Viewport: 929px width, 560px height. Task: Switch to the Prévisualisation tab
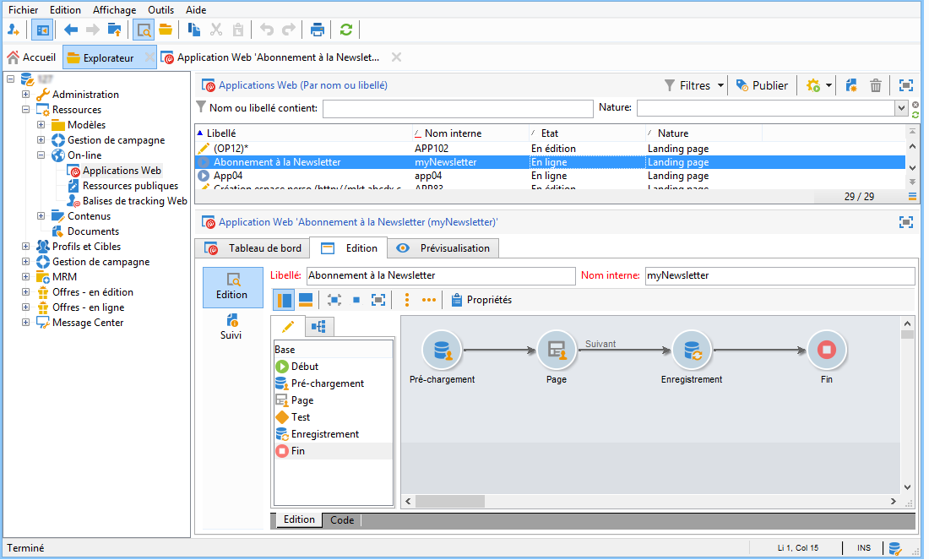(x=443, y=248)
